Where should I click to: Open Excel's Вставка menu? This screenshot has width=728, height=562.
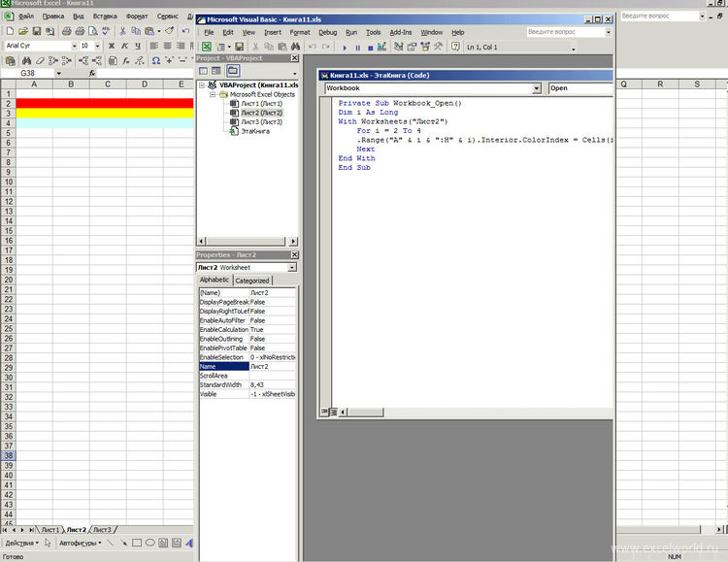pos(105,17)
